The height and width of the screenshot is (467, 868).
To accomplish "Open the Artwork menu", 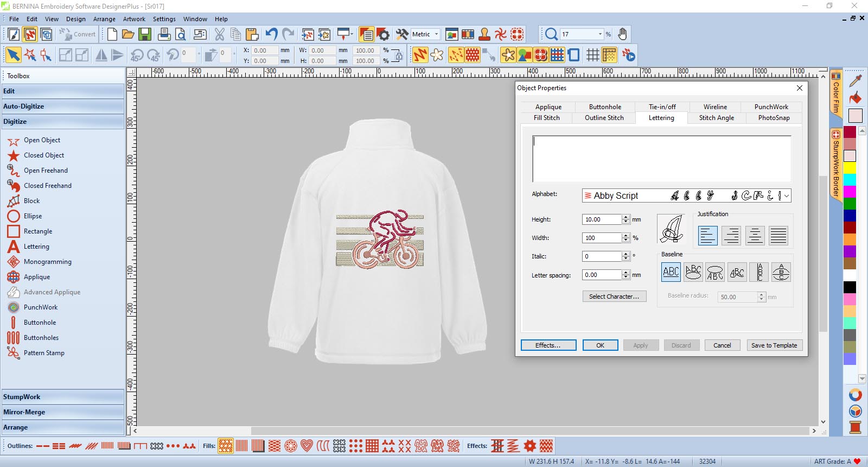I will pyautogui.click(x=134, y=19).
